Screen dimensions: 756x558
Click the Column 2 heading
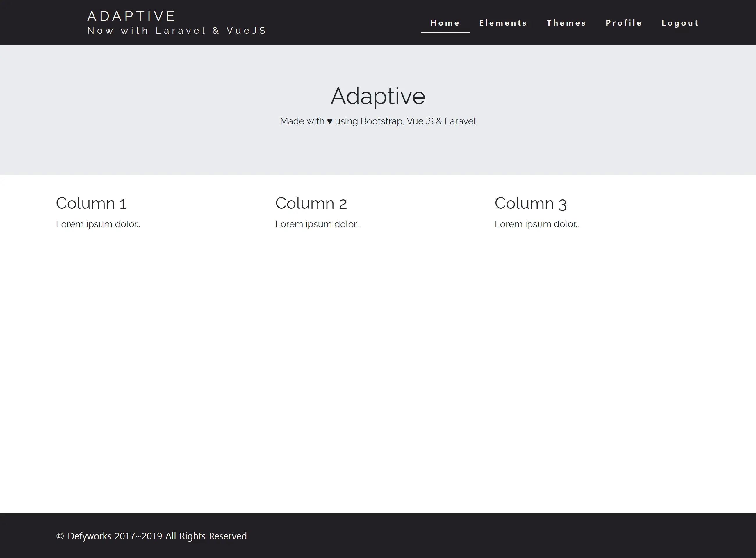click(311, 203)
